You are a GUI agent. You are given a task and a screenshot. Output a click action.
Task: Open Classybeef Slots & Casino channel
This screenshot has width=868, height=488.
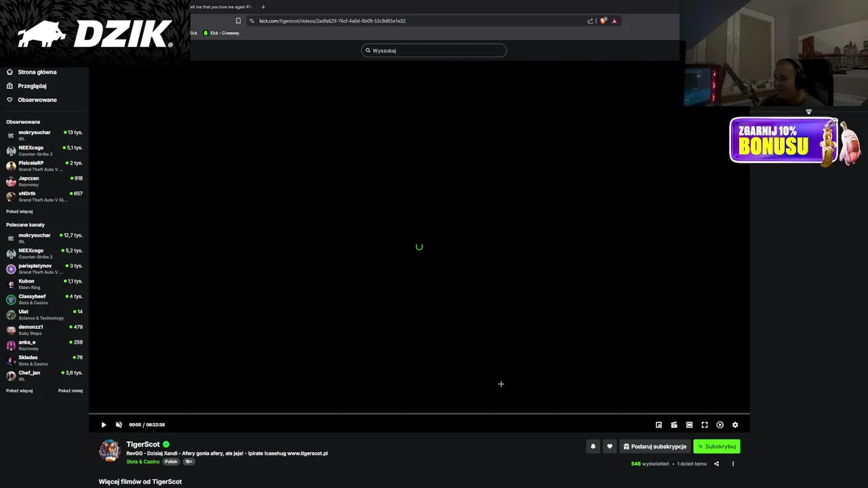tap(44, 299)
